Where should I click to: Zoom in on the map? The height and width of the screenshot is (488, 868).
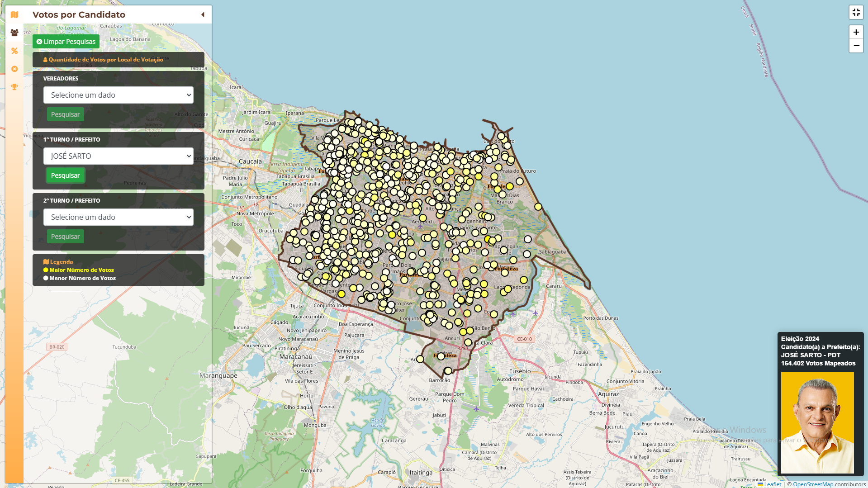tap(856, 32)
